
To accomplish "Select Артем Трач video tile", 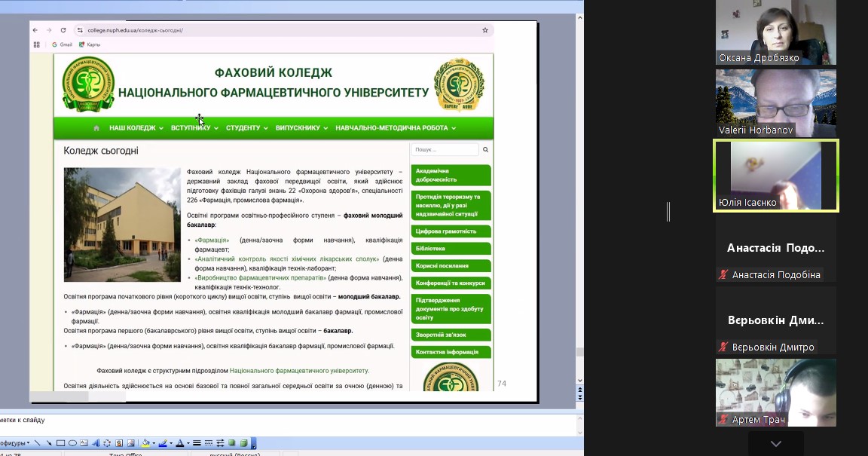I will (775, 392).
